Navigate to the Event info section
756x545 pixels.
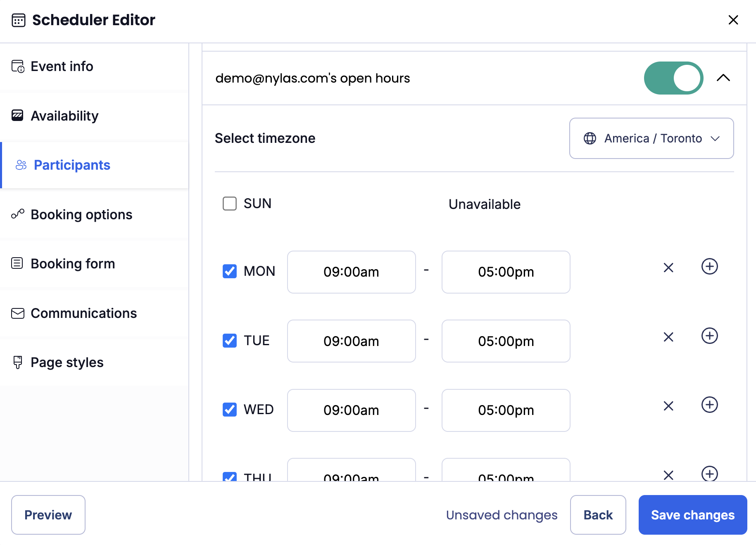(x=62, y=66)
